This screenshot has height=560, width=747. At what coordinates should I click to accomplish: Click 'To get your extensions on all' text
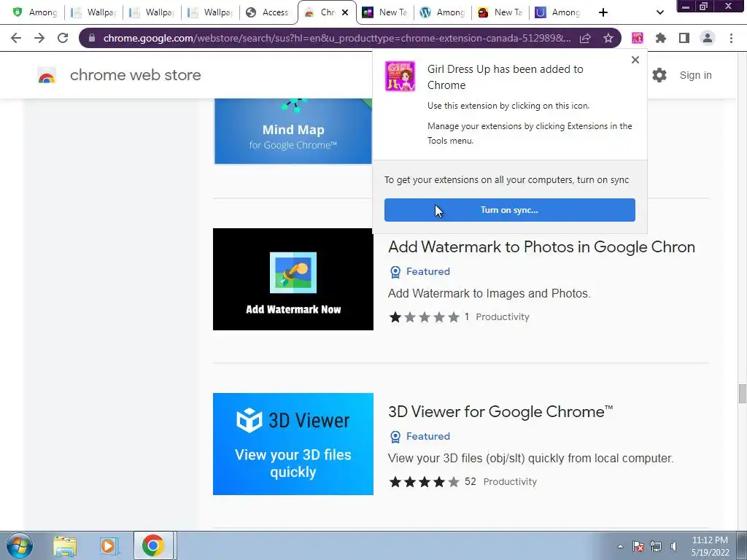(507, 180)
